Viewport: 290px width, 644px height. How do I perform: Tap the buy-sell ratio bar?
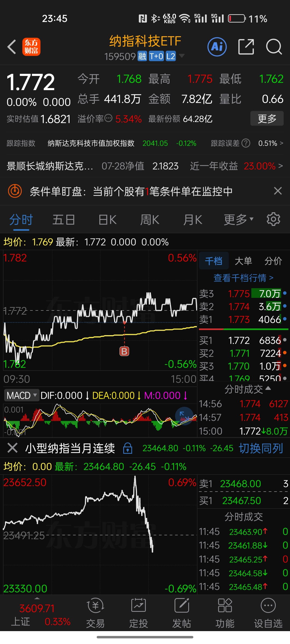click(x=244, y=329)
